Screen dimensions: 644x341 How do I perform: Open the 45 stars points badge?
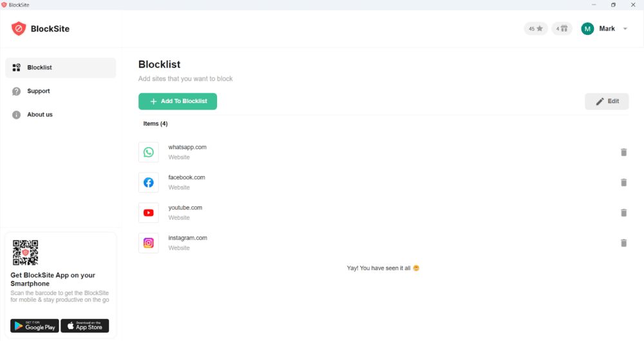[536, 29]
